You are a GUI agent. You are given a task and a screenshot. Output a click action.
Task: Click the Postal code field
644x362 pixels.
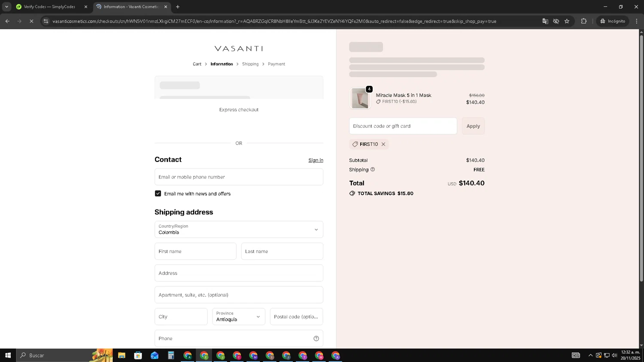coord(296,317)
